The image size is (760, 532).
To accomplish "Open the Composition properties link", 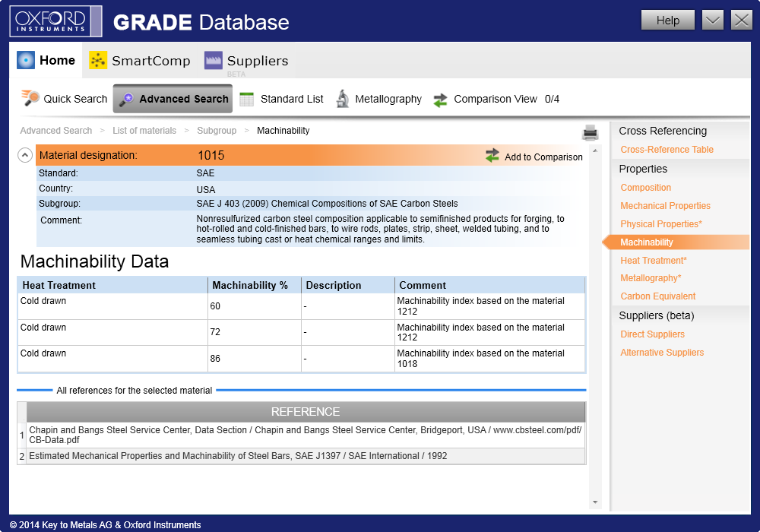I will [645, 188].
